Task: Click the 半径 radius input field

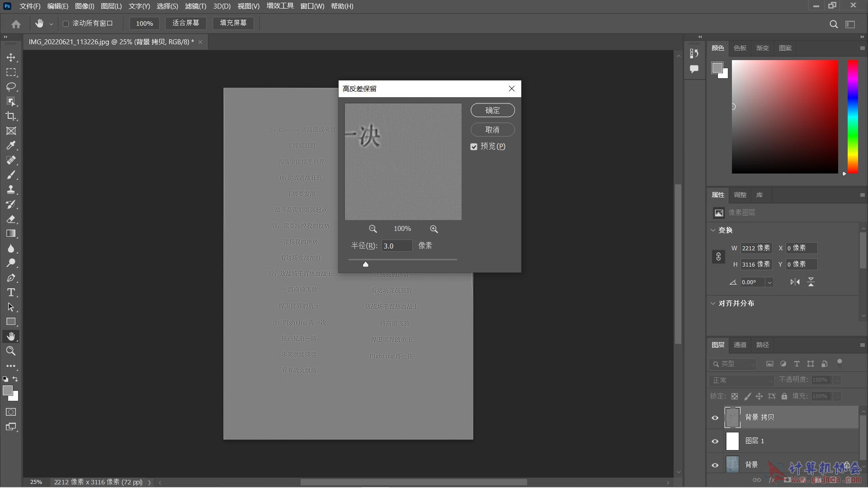Action: (x=396, y=246)
